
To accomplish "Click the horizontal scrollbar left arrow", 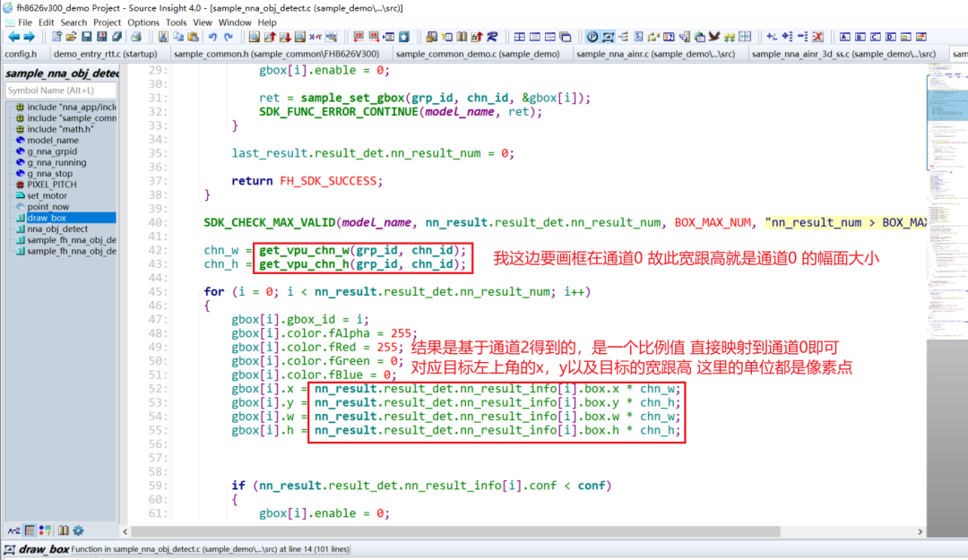I will click(125, 531).
